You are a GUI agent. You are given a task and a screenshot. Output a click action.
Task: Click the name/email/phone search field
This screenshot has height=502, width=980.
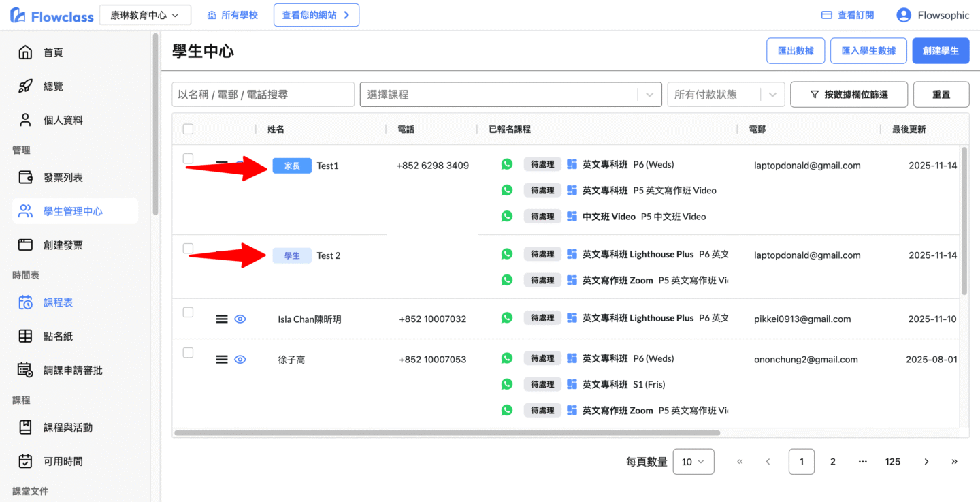coord(263,95)
